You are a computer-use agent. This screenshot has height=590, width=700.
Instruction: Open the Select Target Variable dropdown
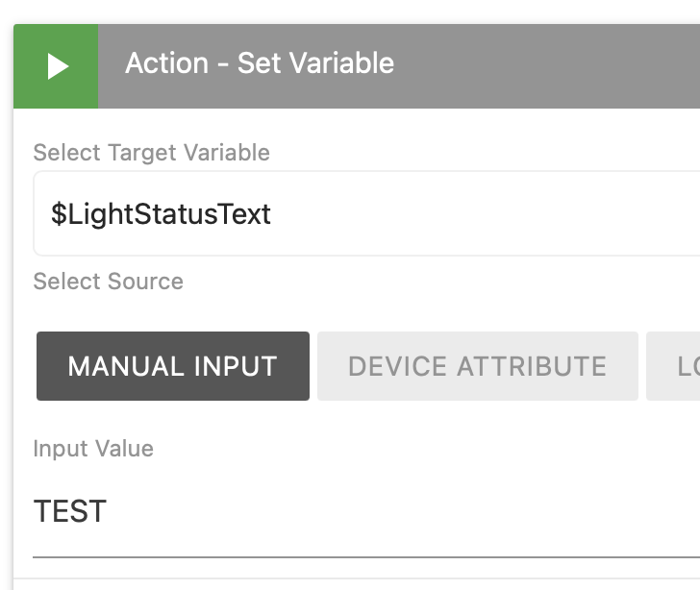pos(365,213)
